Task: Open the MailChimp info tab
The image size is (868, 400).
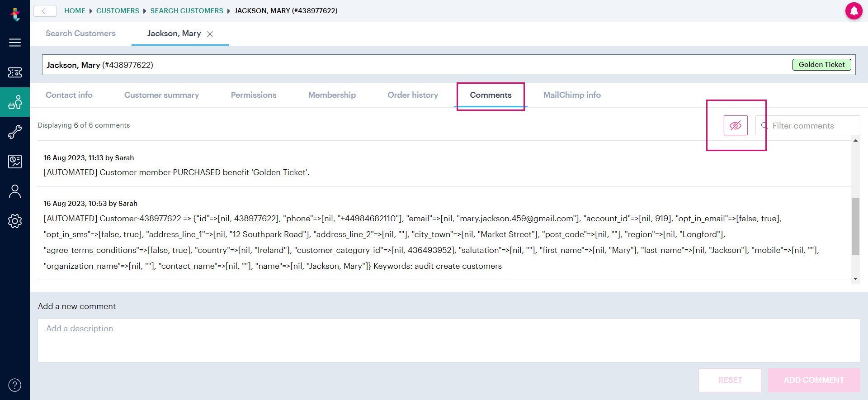Action: tap(572, 95)
